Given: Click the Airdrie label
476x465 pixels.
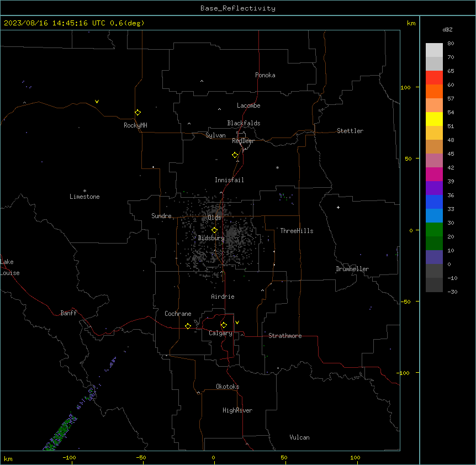Looking at the screenshot, I should point(223,297).
